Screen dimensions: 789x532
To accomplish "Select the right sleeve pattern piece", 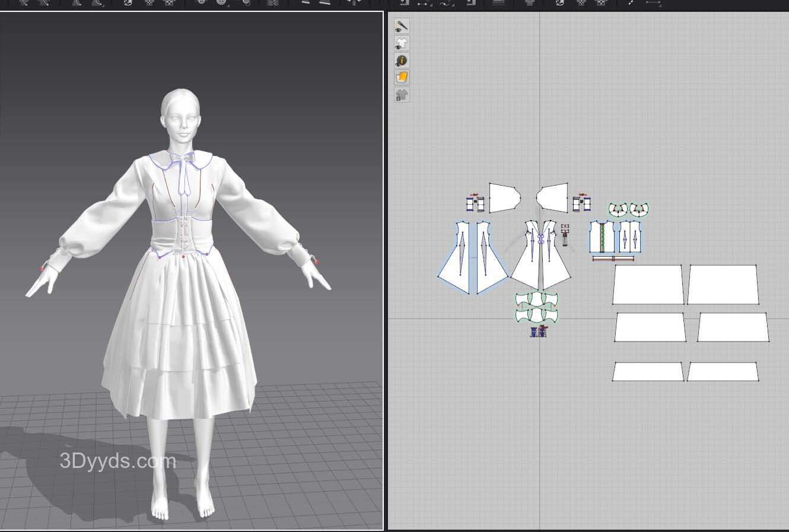I will click(555, 197).
